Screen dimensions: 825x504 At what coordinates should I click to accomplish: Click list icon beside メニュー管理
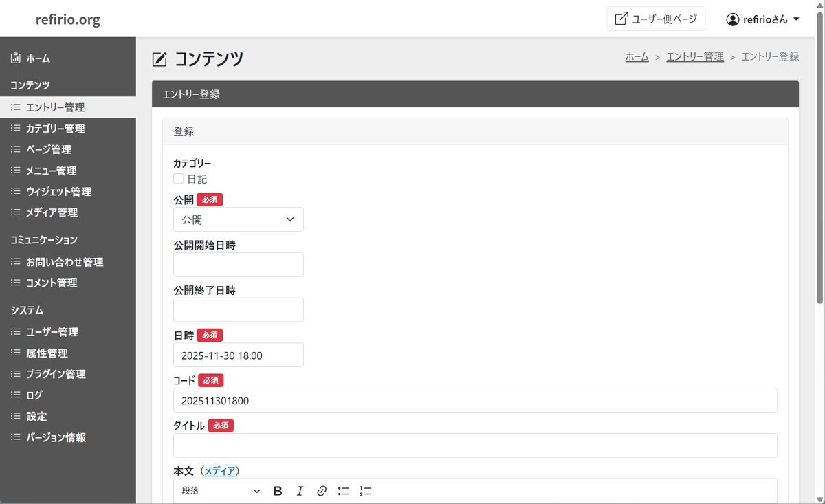click(16, 171)
